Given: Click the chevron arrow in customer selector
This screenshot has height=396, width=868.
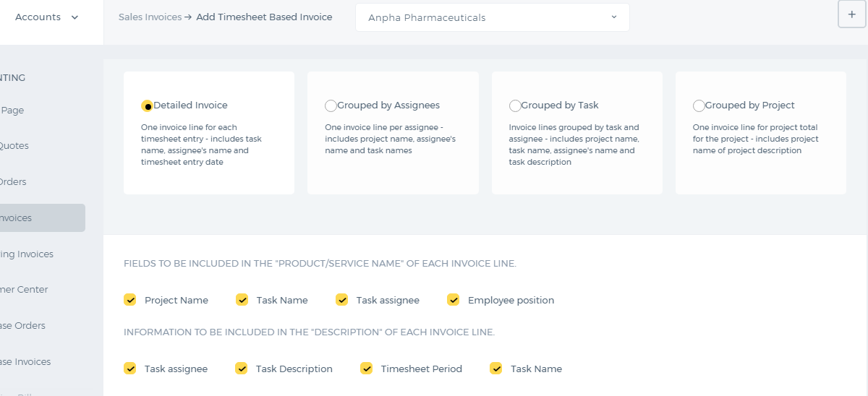Looking at the screenshot, I should pos(614,17).
